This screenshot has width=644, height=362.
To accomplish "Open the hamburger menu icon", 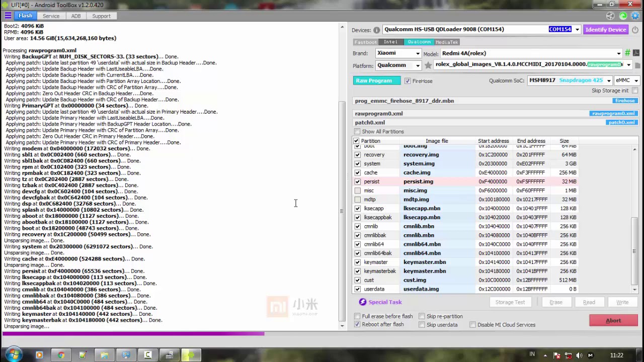I will [8, 16].
